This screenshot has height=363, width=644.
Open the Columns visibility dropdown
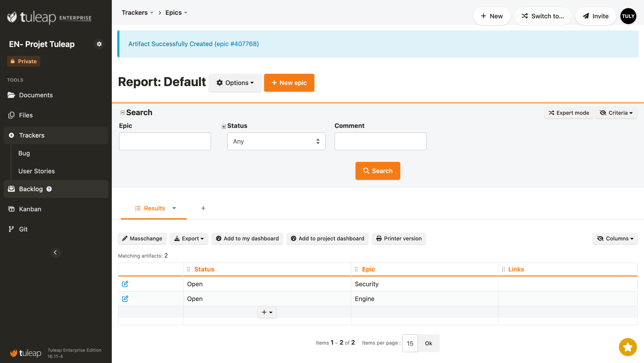tap(615, 238)
